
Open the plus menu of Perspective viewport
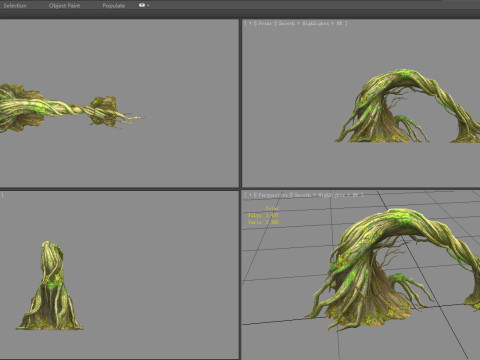click(250, 195)
